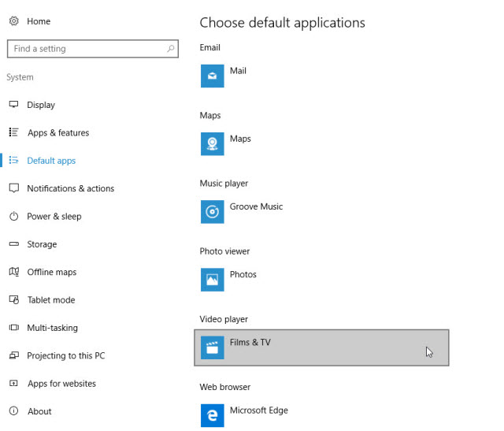Click the magnifier search icon
Screen dimensions: 504x431
click(171, 49)
